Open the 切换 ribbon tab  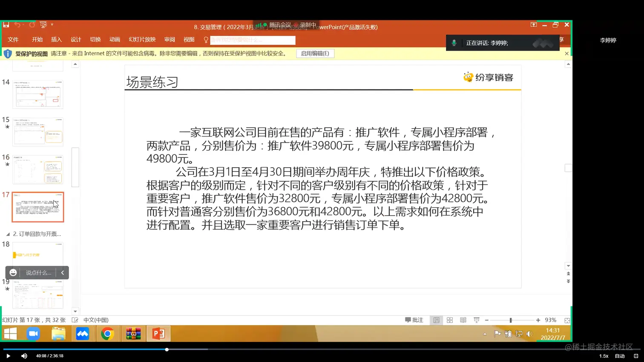95,40
